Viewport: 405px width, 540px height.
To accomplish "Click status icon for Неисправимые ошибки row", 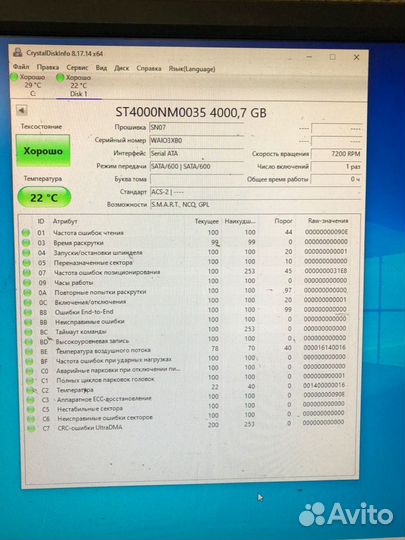I will tap(28, 322).
